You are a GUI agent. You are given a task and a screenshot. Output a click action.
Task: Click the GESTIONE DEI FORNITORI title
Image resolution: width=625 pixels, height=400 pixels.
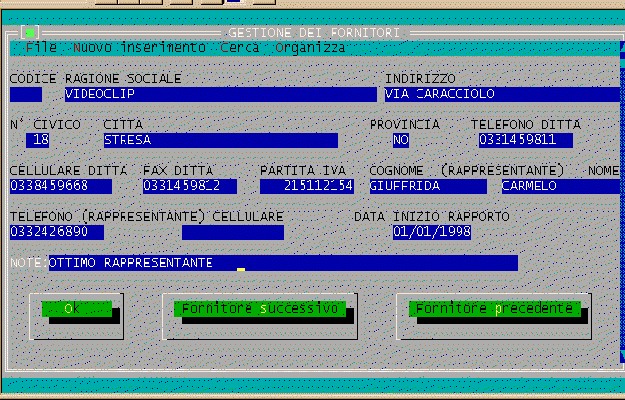314,33
